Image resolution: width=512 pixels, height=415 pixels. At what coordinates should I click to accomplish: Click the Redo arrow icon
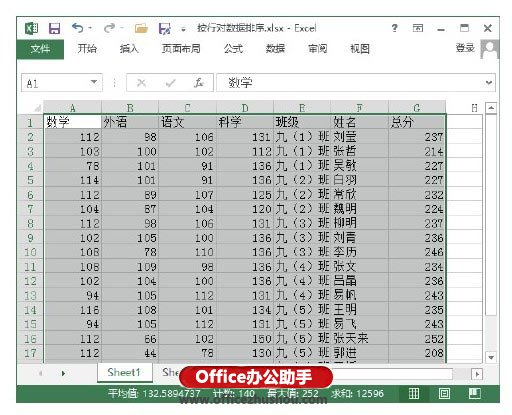pyautogui.click(x=109, y=28)
